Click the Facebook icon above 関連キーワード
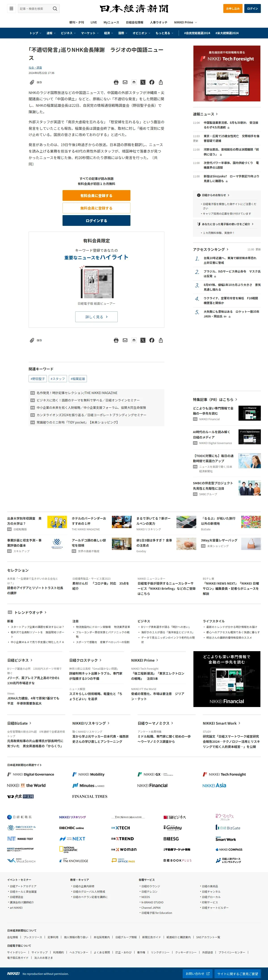268x980 pixels. [152, 340]
